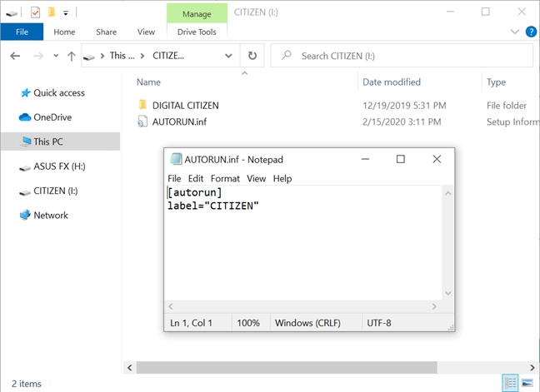Screen dimensions: 540x392
Task: Switch to the Share ribbon tab
Action: point(106,32)
